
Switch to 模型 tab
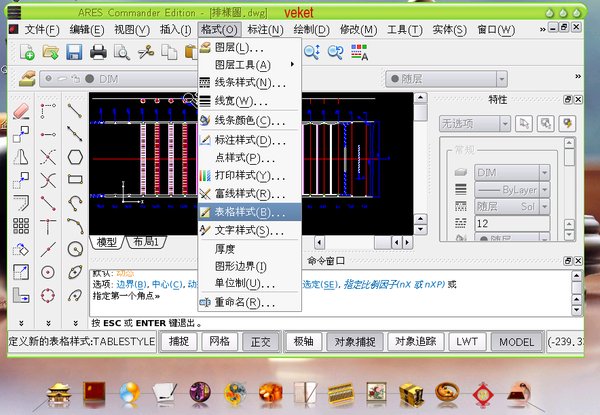106,242
